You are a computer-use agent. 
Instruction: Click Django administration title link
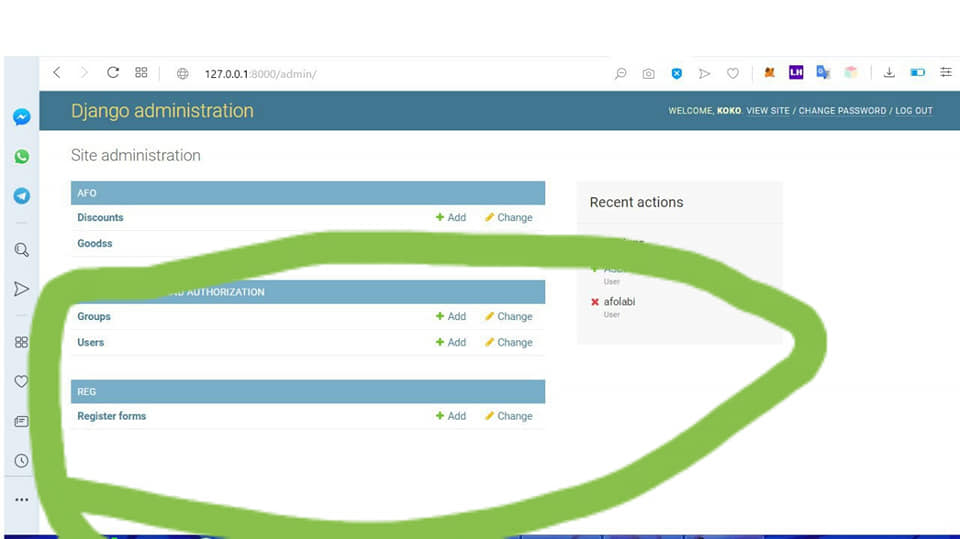(x=162, y=111)
